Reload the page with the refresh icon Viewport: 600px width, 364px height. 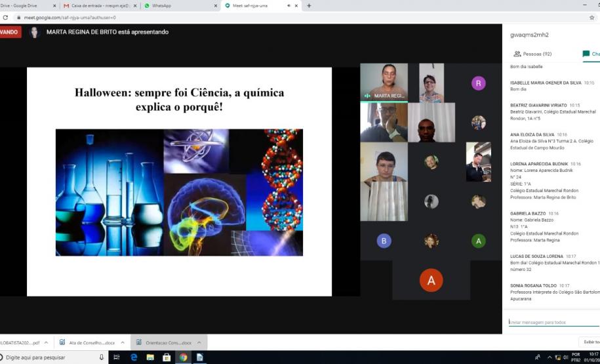[x=5, y=17]
